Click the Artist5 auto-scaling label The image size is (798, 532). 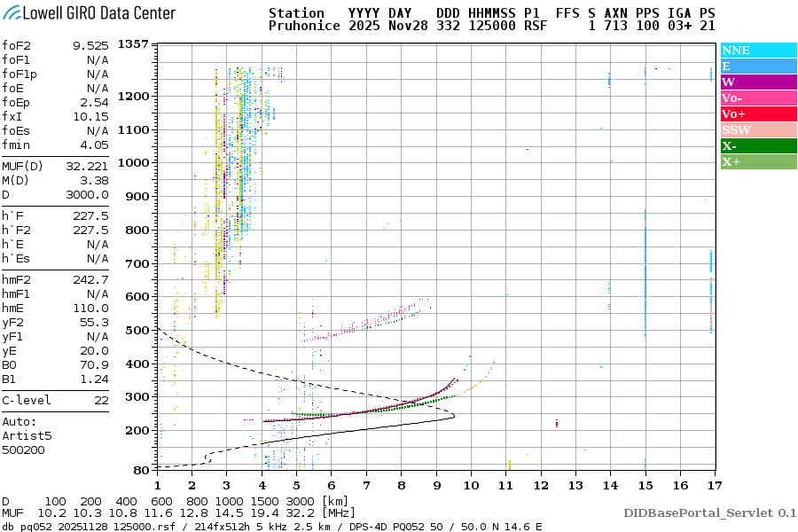click(x=27, y=436)
